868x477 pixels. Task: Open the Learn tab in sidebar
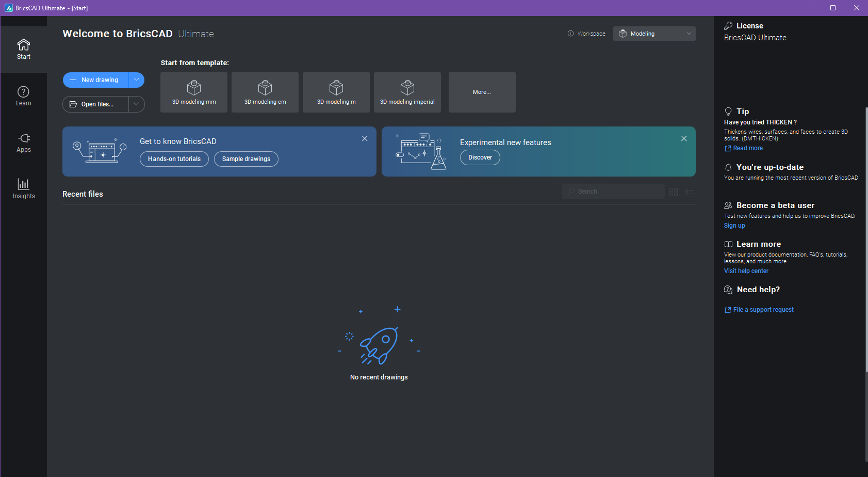(x=24, y=96)
